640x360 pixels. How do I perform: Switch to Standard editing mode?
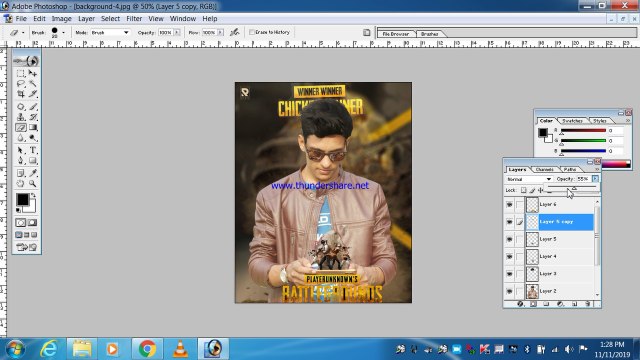coord(20,222)
